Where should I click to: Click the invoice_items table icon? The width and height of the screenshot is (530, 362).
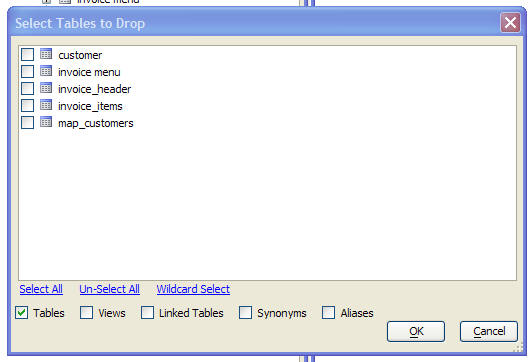pos(46,105)
